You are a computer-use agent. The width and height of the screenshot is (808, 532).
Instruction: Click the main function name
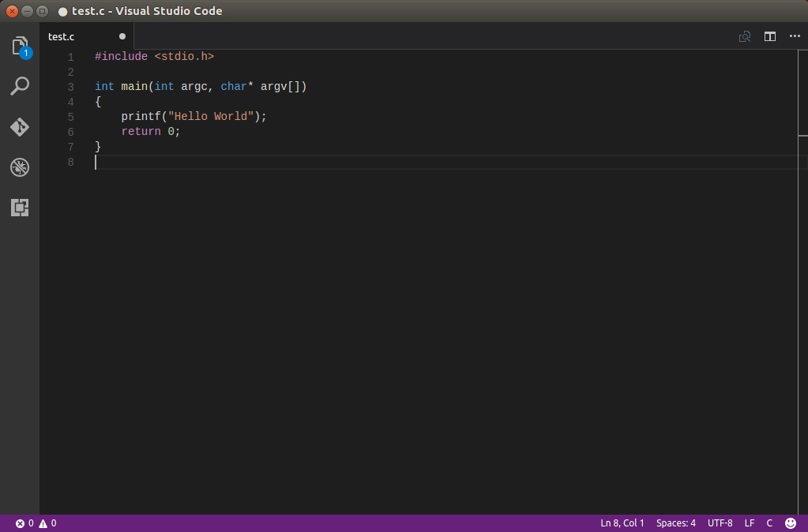pos(134,87)
